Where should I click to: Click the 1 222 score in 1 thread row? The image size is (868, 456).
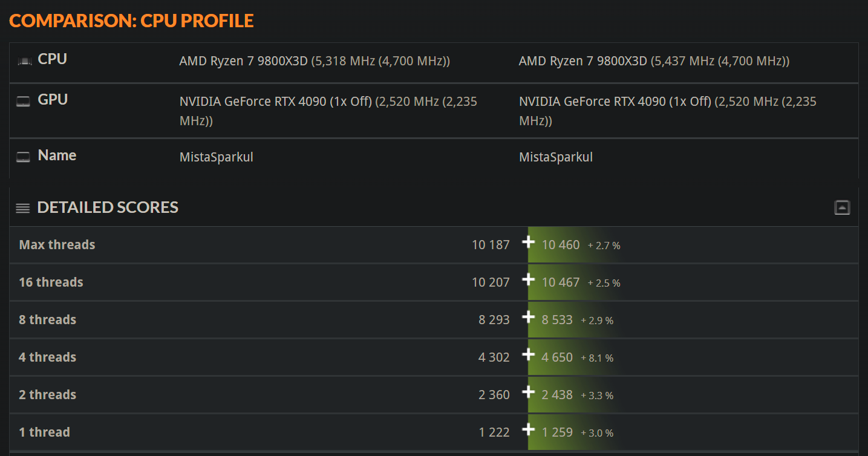(494, 432)
